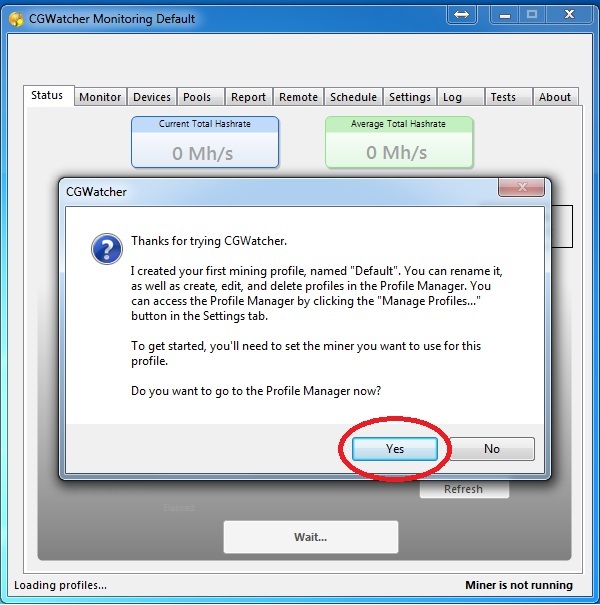Go to the Devices tab
The width and height of the screenshot is (600, 605).
tap(152, 97)
